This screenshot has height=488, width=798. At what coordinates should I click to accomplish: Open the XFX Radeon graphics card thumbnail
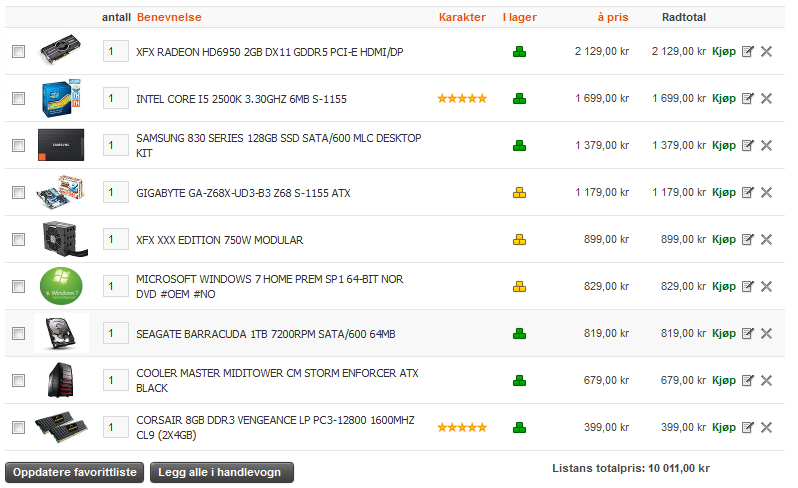pos(61,49)
